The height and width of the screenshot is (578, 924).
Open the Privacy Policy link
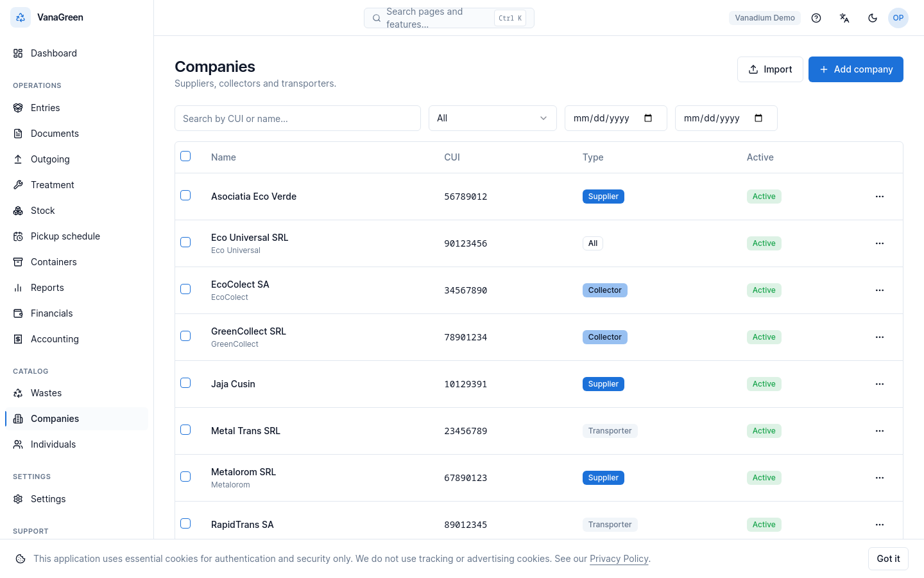(x=619, y=559)
